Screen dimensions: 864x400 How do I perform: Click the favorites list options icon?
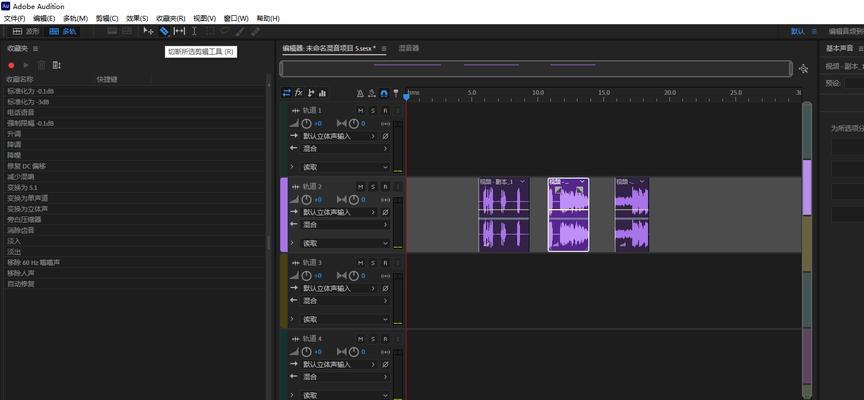pos(57,66)
